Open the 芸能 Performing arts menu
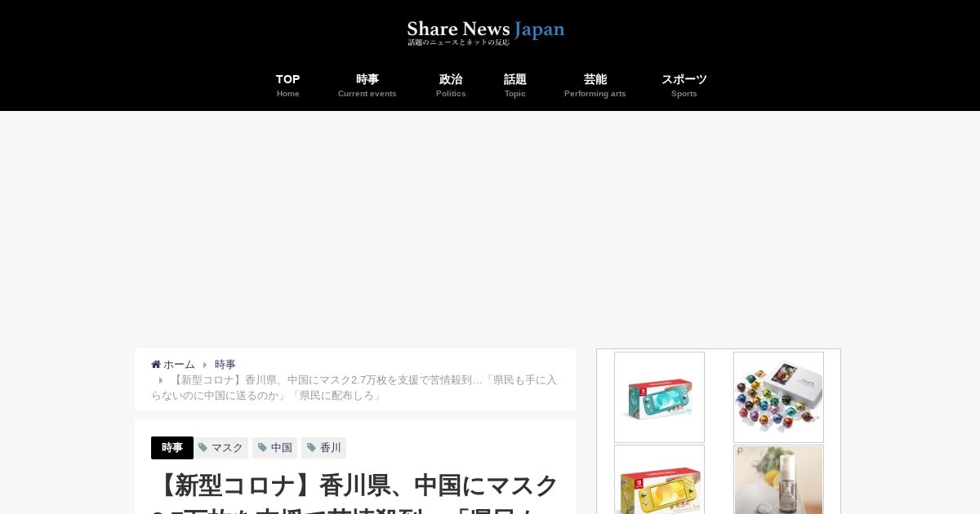This screenshot has width=980, height=514. pyautogui.click(x=595, y=86)
